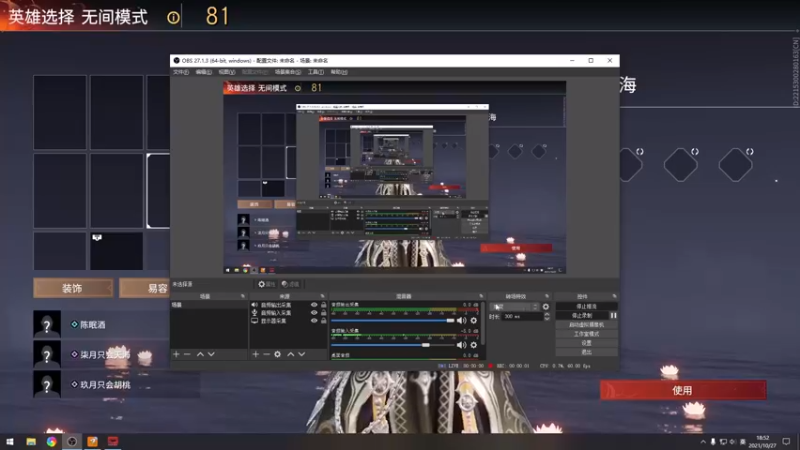Pop out the 场景 dock panel icon
The image size is (800, 450).
243,296
